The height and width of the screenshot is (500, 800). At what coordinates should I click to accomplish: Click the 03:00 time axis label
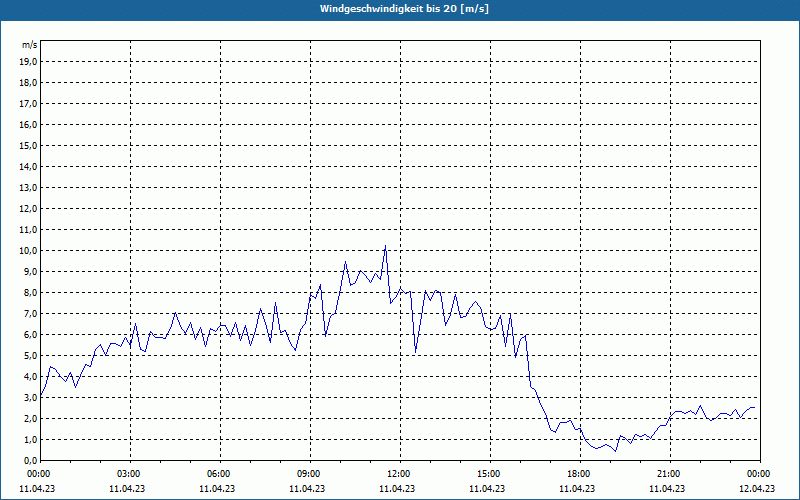pos(130,474)
